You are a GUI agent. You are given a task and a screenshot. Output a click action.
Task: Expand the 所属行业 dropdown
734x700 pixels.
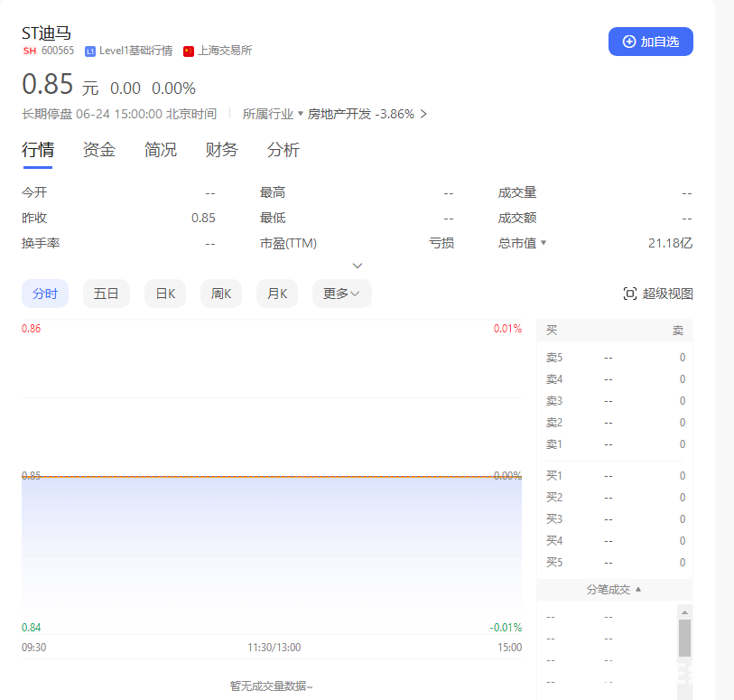click(273, 114)
